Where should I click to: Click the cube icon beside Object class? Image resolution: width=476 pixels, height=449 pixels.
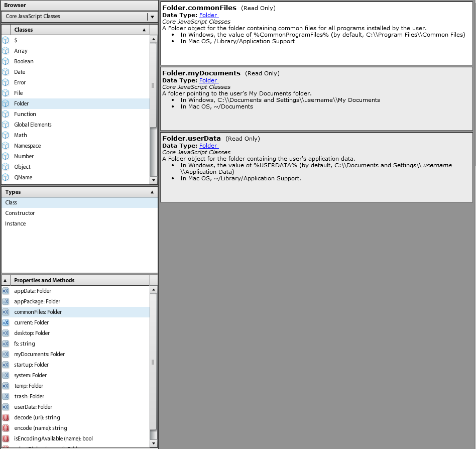tap(6, 167)
